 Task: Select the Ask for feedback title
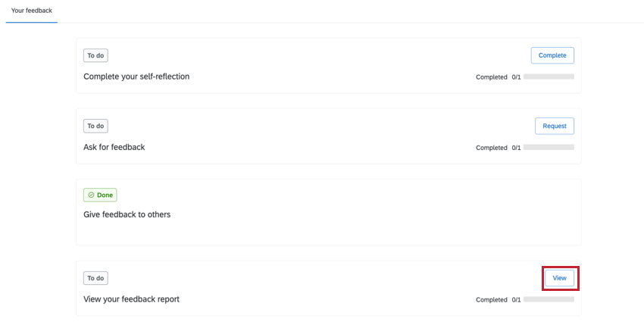click(114, 147)
